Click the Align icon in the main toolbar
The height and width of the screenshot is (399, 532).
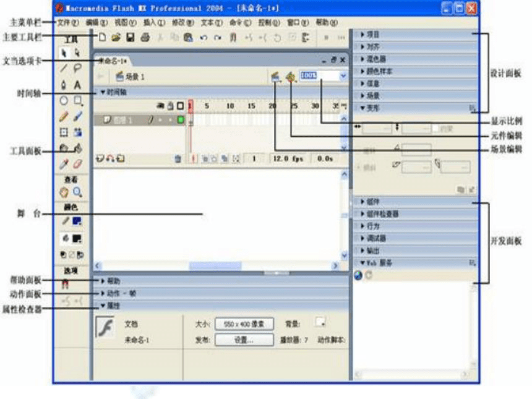point(306,37)
